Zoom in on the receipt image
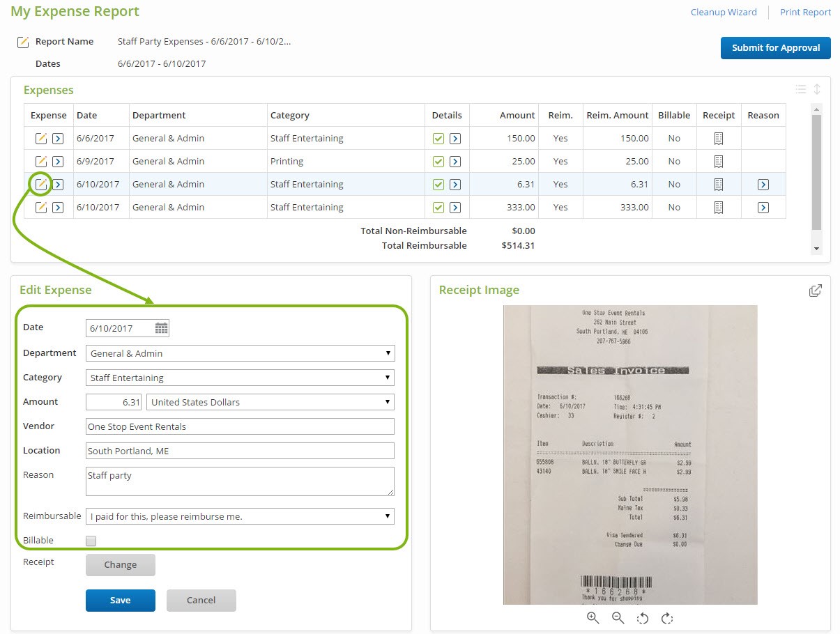This screenshot has height=634, width=840. [593, 618]
